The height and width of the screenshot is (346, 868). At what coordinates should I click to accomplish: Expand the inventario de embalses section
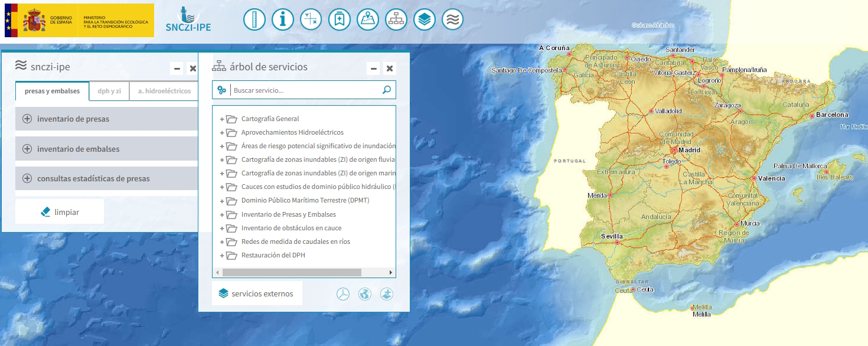(26, 149)
